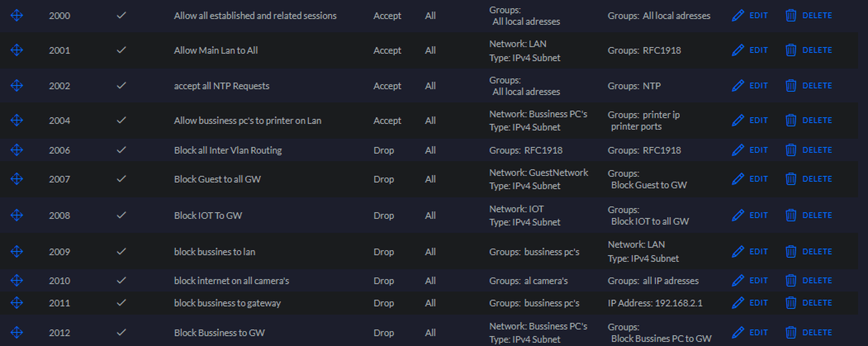Click the drag handle for rule 2009
This screenshot has height=346, width=868.
16,252
